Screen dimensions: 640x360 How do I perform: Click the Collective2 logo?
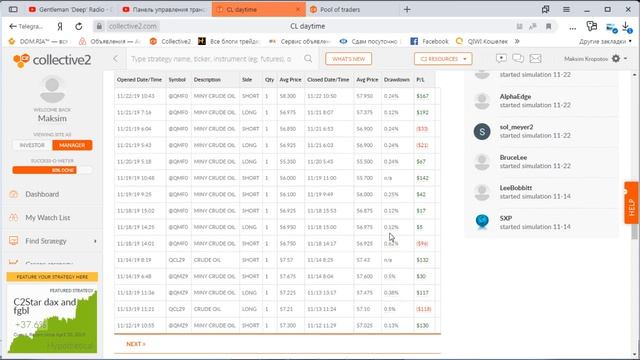point(52,60)
